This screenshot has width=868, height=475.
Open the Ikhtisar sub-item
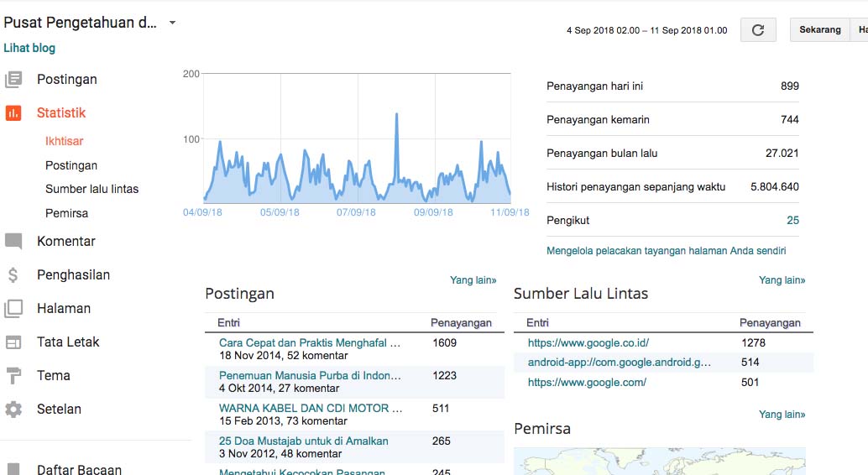(64, 141)
